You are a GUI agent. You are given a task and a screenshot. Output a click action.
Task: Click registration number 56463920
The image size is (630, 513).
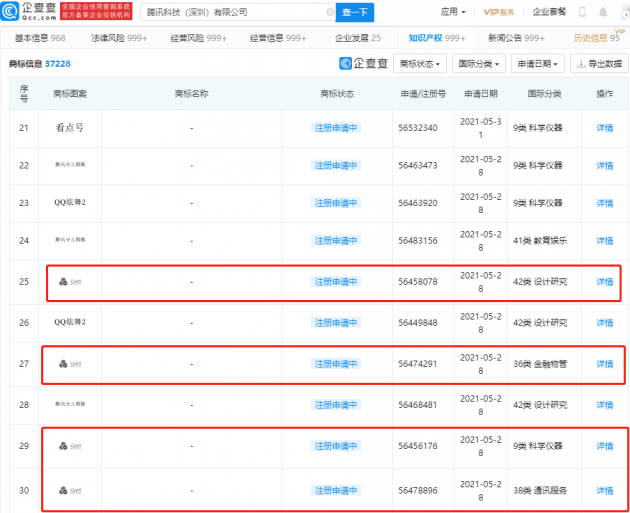tap(418, 203)
